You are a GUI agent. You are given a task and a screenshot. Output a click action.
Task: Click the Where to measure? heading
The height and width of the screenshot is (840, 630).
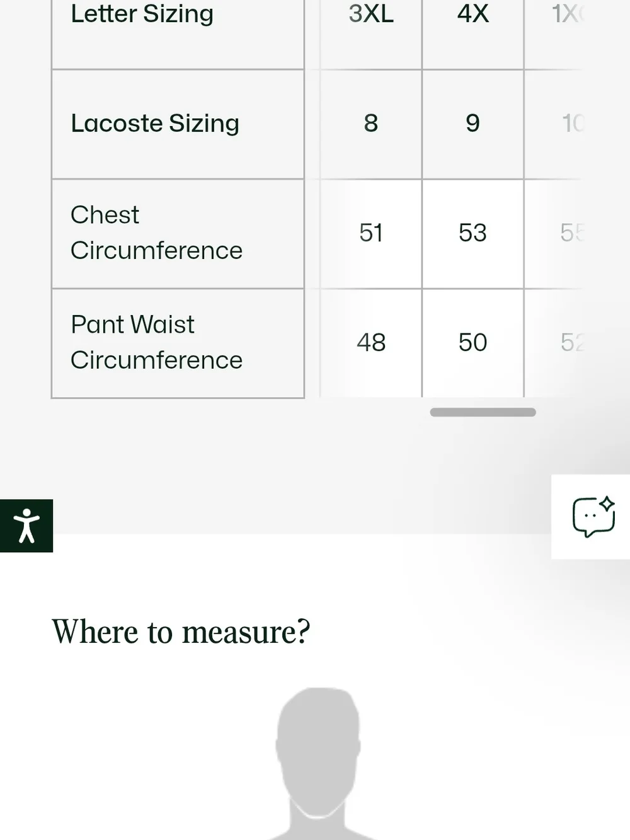(181, 632)
